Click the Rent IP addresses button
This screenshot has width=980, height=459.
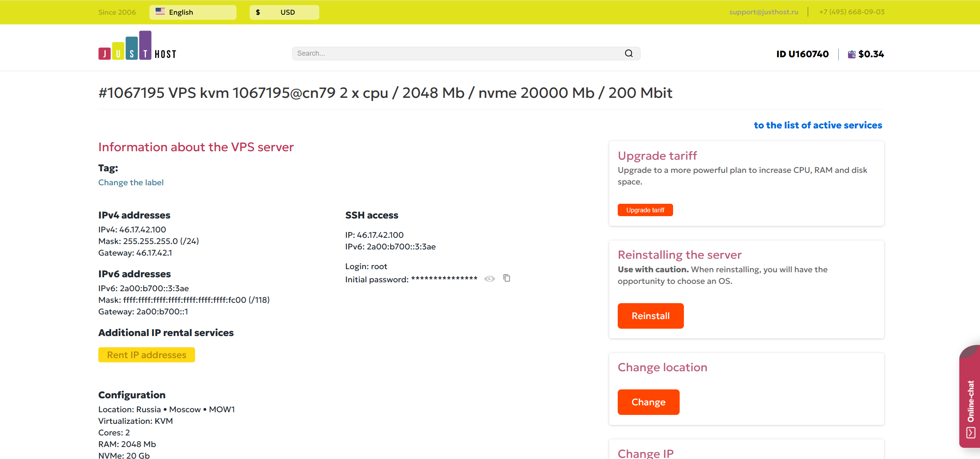tap(147, 355)
